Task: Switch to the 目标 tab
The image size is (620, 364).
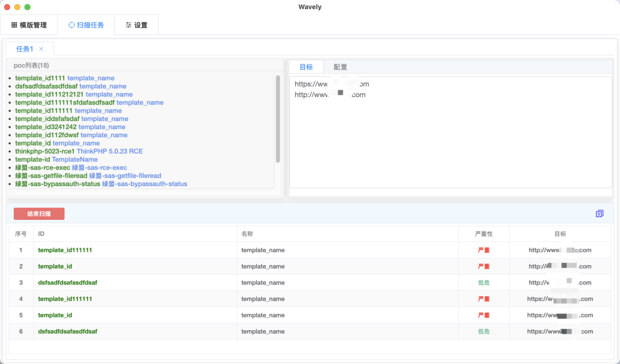Action: point(306,67)
